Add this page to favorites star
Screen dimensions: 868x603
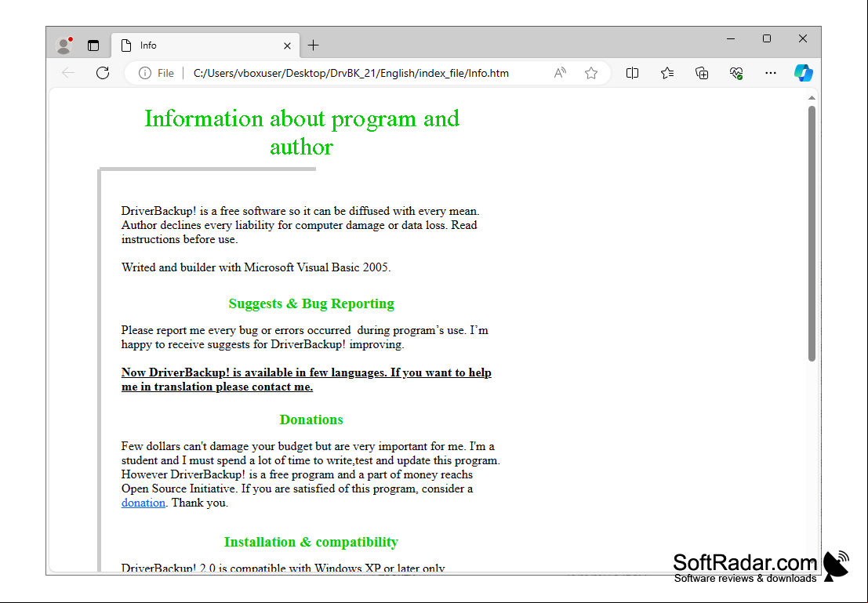[x=591, y=73]
